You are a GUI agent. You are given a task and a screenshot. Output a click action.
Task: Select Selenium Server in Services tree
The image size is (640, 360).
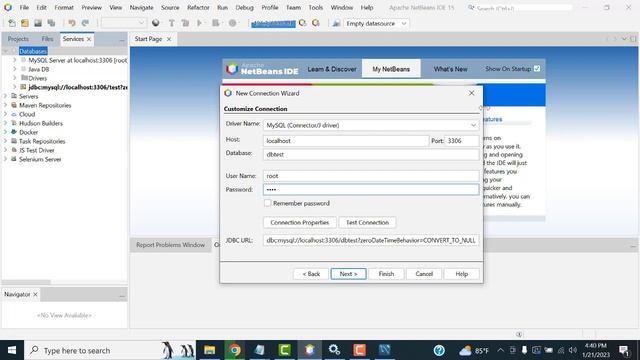pos(40,159)
